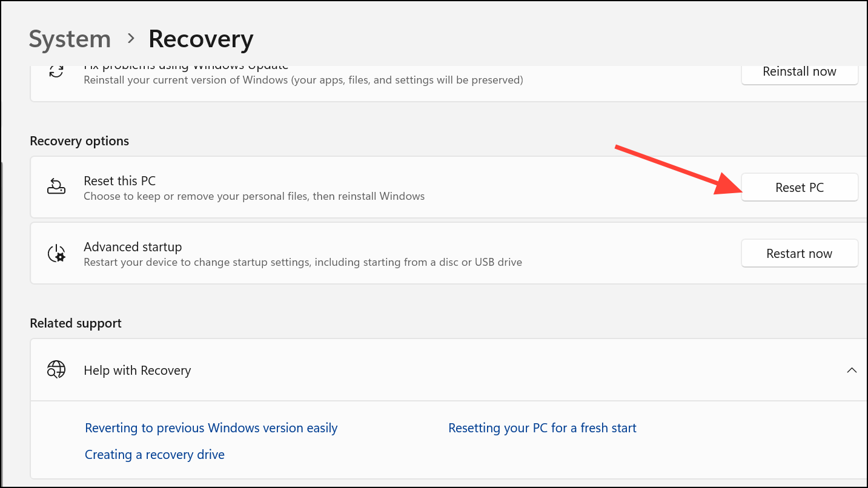This screenshot has height=488, width=868.
Task: Click the breadcrumb chevron separator
Action: [130, 39]
